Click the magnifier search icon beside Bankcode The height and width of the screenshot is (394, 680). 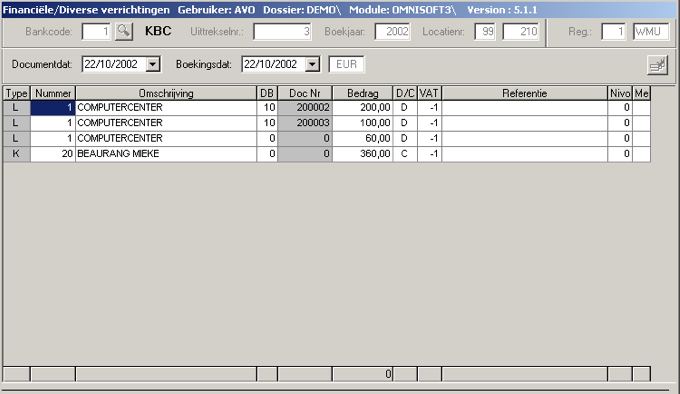tap(124, 31)
